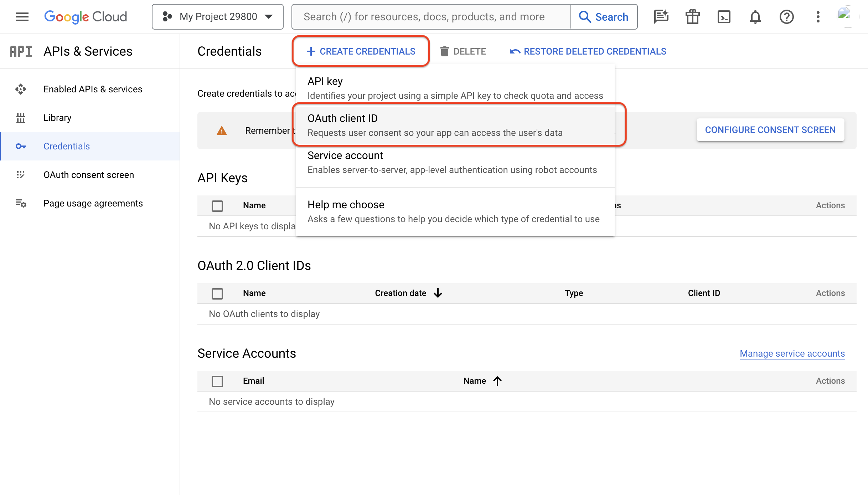The image size is (868, 495).
Task: Navigate to OAuth consent screen section
Action: click(x=89, y=175)
